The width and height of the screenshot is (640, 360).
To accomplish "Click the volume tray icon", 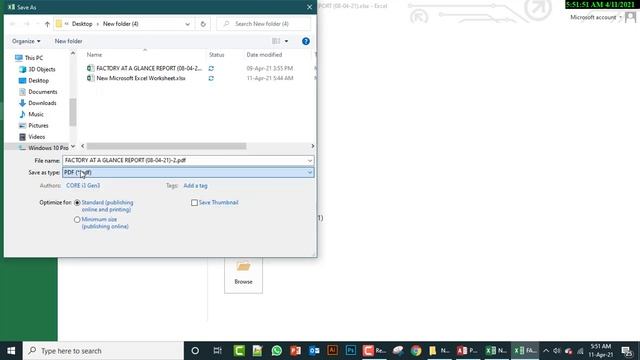I will pos(557,351).
